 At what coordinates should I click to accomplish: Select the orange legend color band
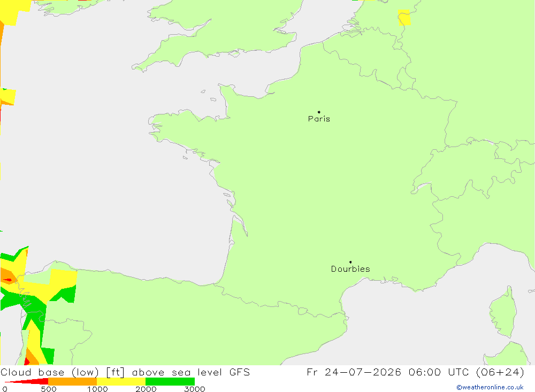pyautogui.click(x=73, y=381)
